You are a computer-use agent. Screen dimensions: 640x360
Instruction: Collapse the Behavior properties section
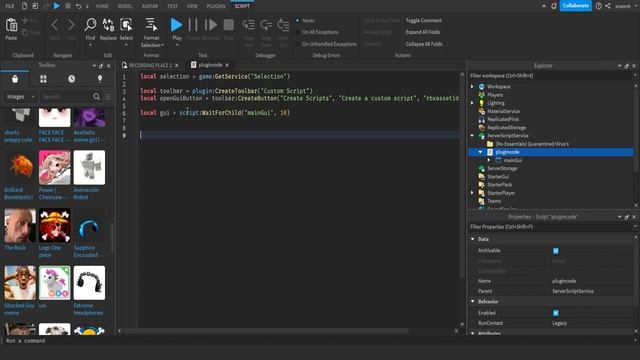tap(473, 302)
